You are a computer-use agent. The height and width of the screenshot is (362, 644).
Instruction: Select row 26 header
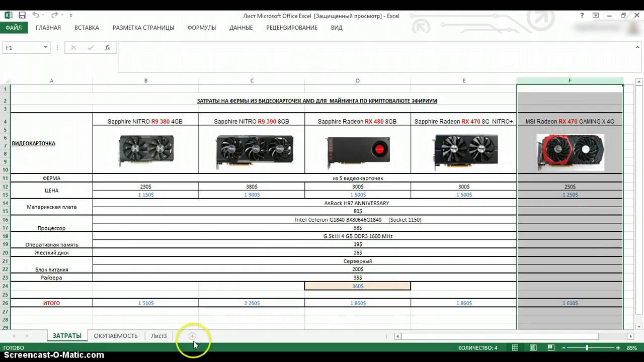click(x=5, y=303)
